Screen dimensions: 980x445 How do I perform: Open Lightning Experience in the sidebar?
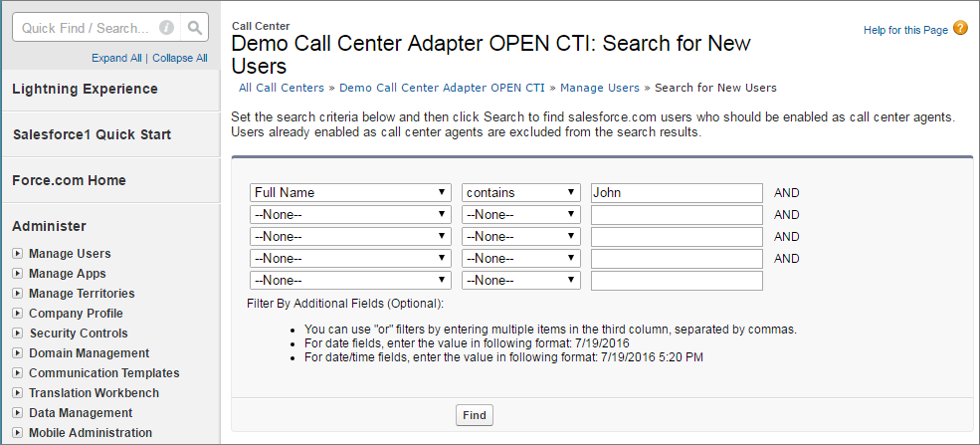[85, 89]
